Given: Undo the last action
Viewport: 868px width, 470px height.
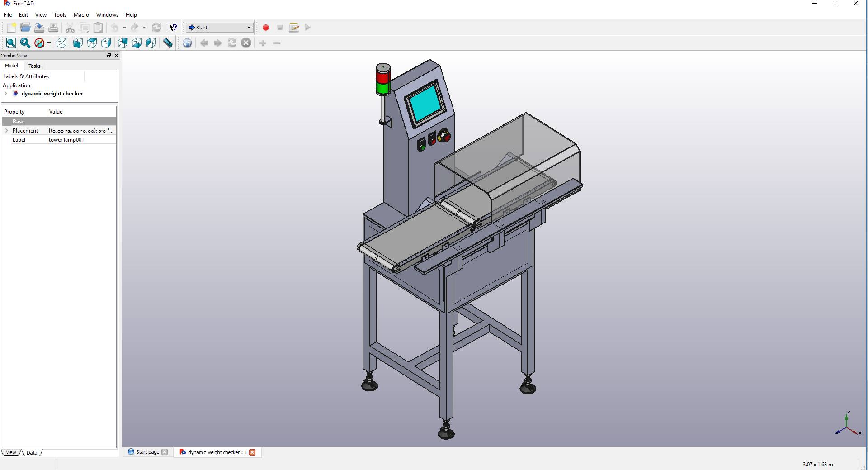Looking at the screenshot, I should (115, 28).
